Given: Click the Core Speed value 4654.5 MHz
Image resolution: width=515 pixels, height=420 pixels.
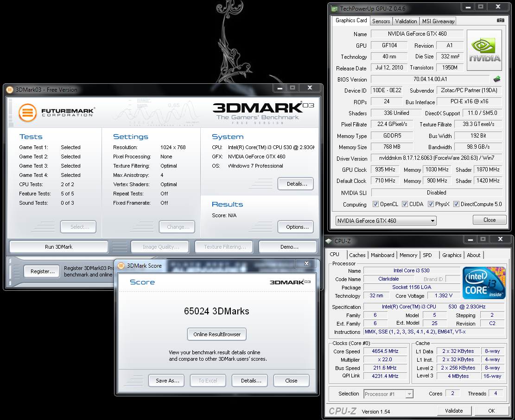Looking at the screenshot, I should tap(385, 351).
